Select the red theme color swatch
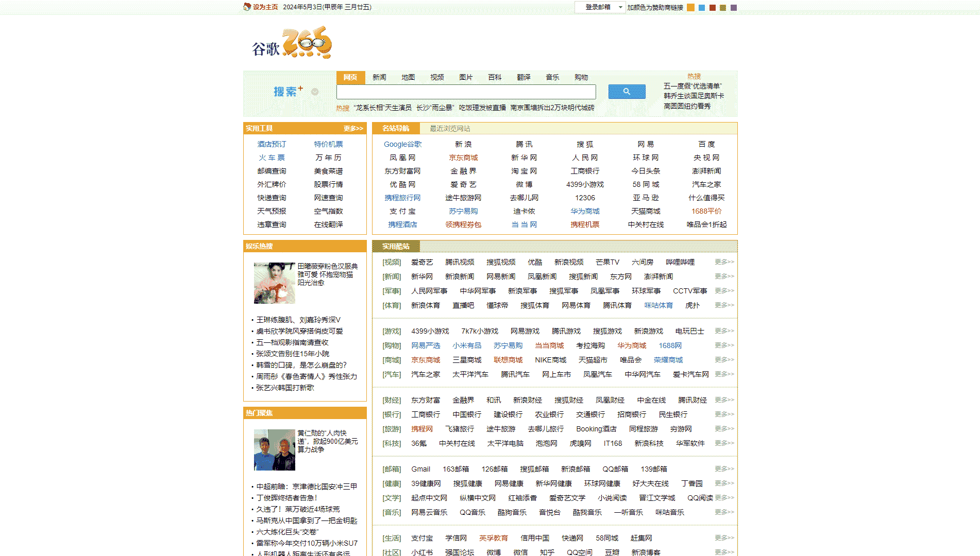The image size is (980, 556). coord(713,7)
